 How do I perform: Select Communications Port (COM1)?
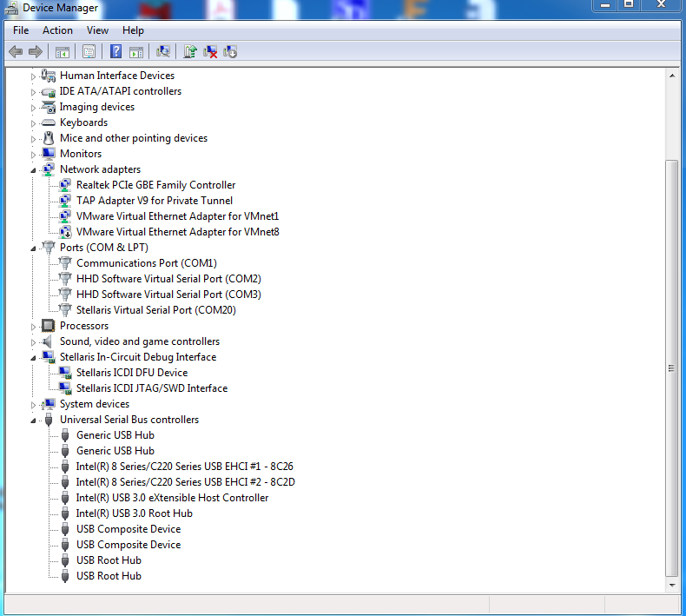tap(147, 263)
